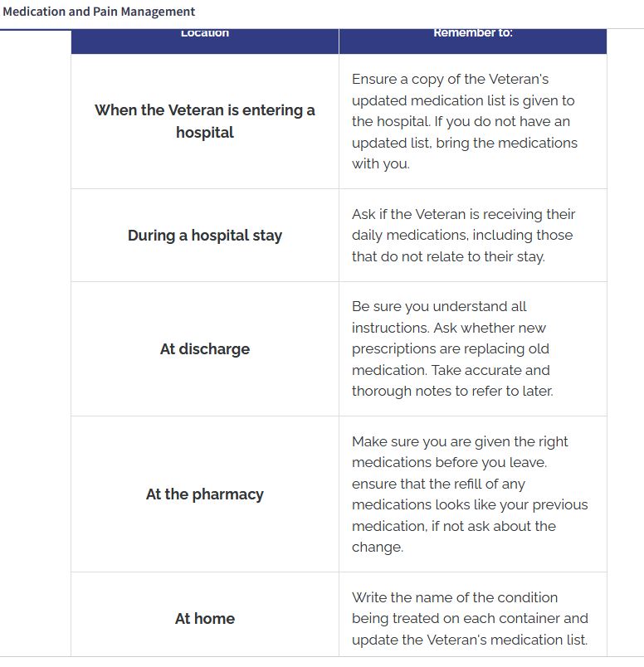Click the 'Ask if the Veteran is receiving their' line
This screenshot has height=667, width=644.
coord(463,214)
